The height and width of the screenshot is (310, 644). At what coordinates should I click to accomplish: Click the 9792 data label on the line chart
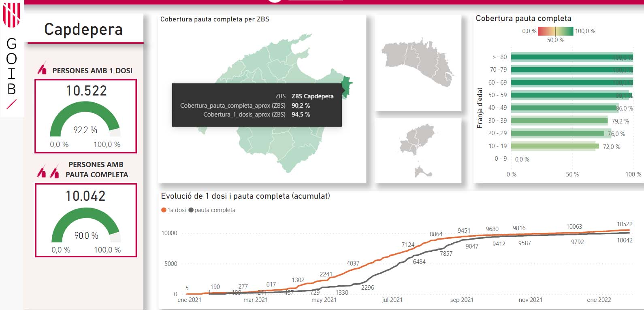point(578,242)
